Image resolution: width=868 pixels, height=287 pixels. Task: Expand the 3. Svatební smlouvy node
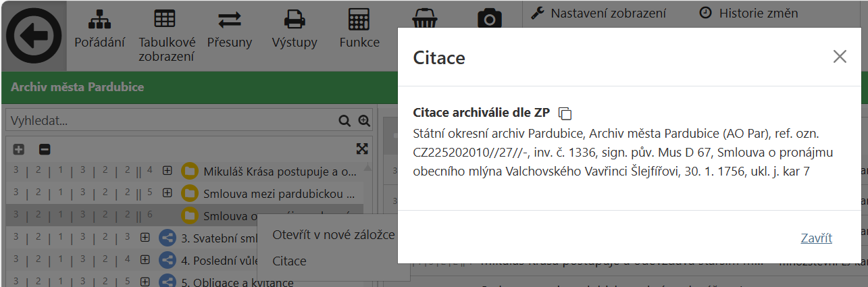[145, 238]
